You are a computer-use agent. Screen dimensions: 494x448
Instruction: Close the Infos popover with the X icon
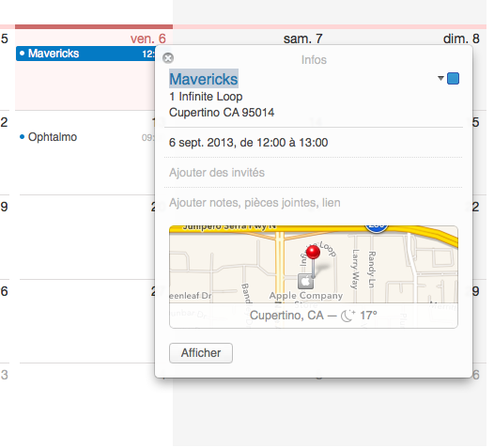[x=168, y=58]
